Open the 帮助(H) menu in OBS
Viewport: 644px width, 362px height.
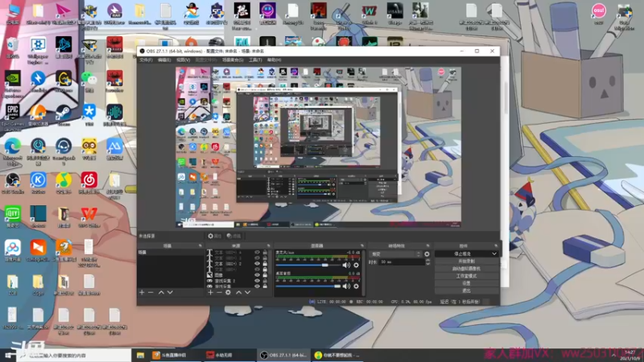(x=274, y=60)
